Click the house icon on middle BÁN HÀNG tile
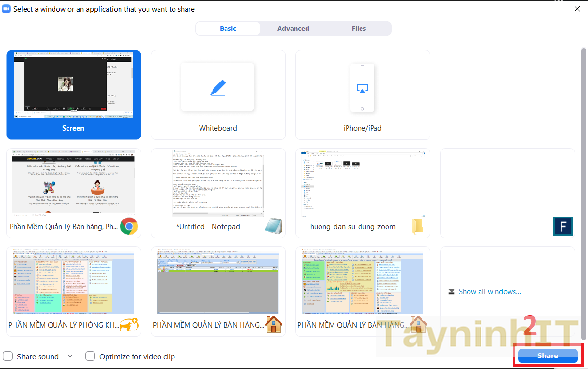 [273, 325]
